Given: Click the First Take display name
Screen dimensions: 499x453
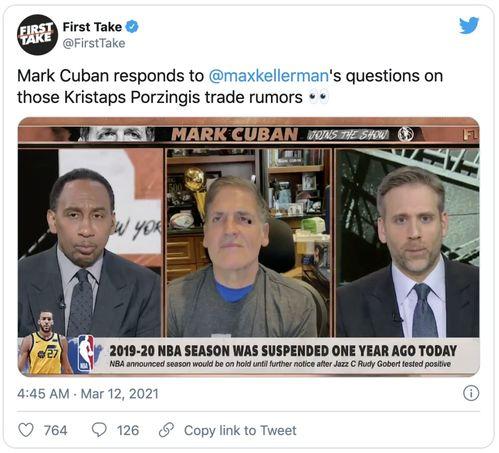Looking at the screenshot, I should tap(92, 27).
